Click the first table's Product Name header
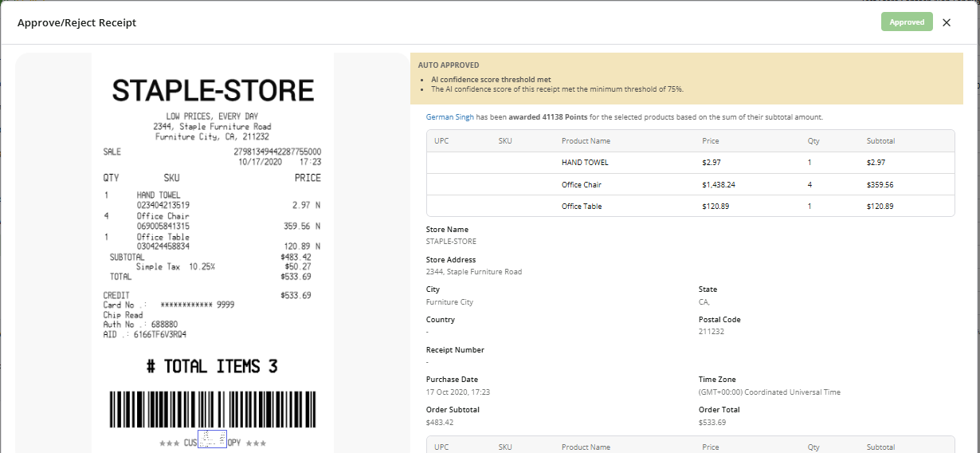The width and height of the screenshot is (980, 453). point(586,141)
